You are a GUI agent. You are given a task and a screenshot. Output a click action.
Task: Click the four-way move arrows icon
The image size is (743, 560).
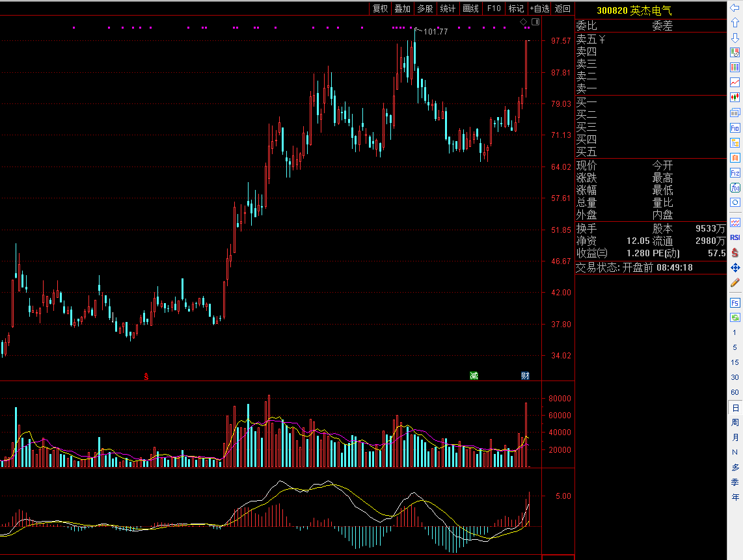[735, 268]
